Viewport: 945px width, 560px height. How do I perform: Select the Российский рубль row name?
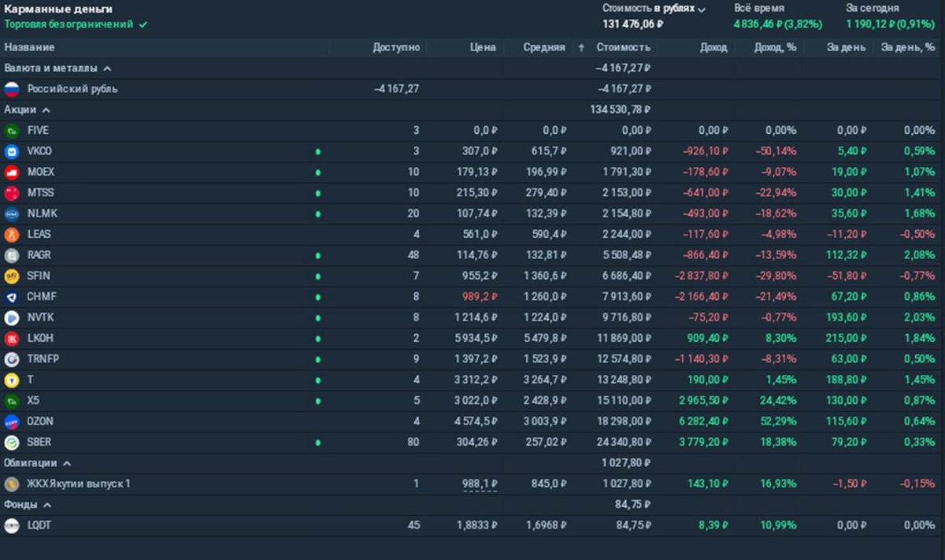(x=72, y=89)
